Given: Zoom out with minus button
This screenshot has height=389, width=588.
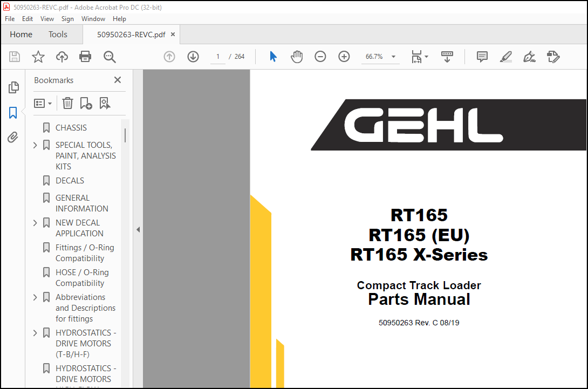Looking at the screenshot, I should [x=320, y=57].
